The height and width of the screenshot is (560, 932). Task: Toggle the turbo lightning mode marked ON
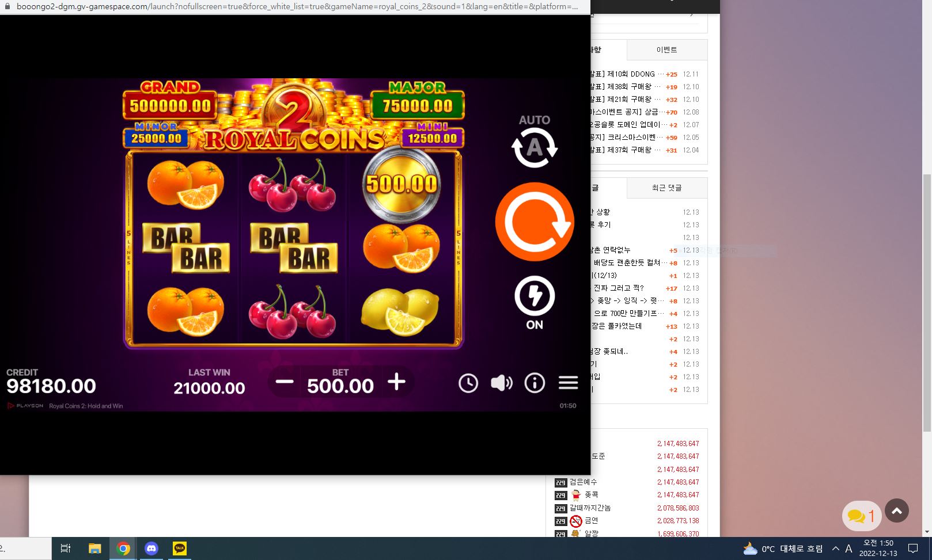(x=535, y=296)
